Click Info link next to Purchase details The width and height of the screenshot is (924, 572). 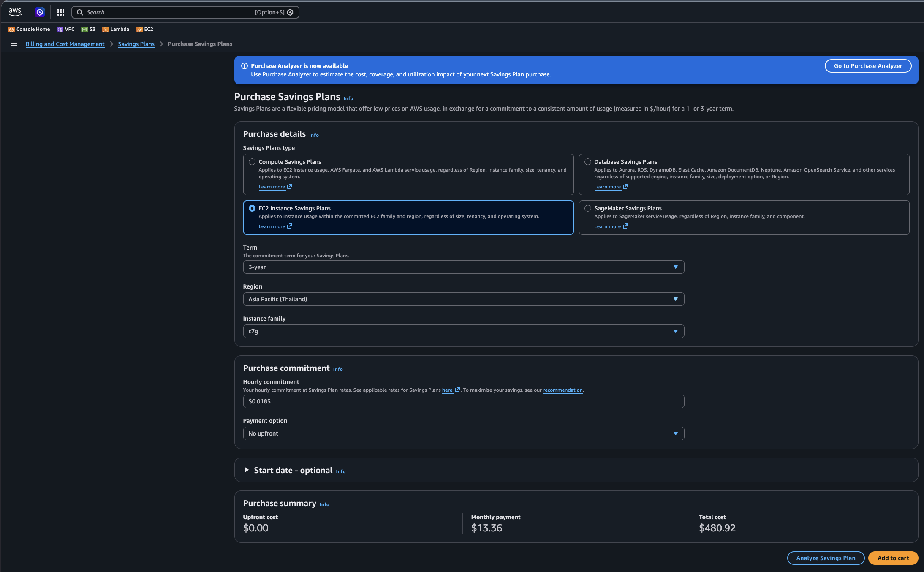coord(314,135)
